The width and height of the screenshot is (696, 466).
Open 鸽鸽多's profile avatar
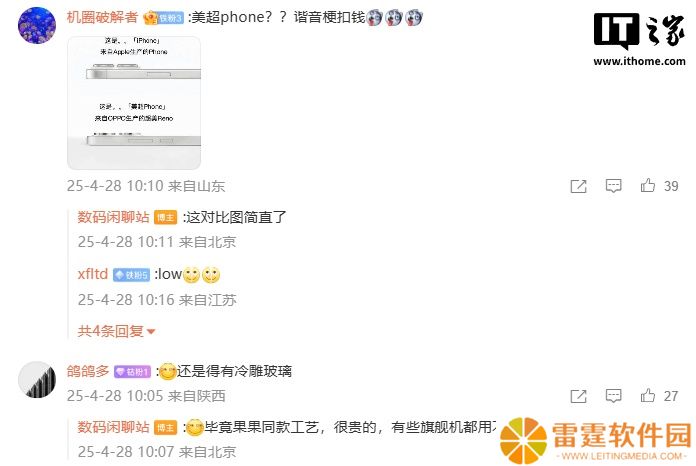coord(37,379)
